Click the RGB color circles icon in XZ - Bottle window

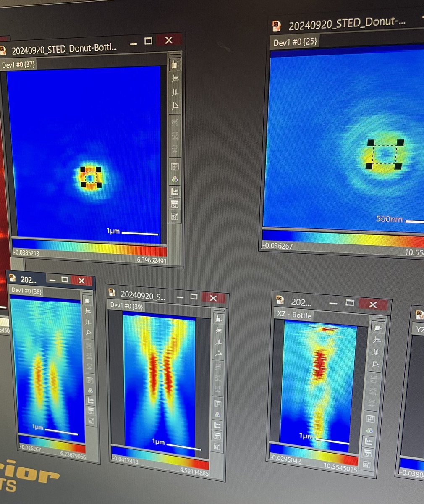[370, 430]
